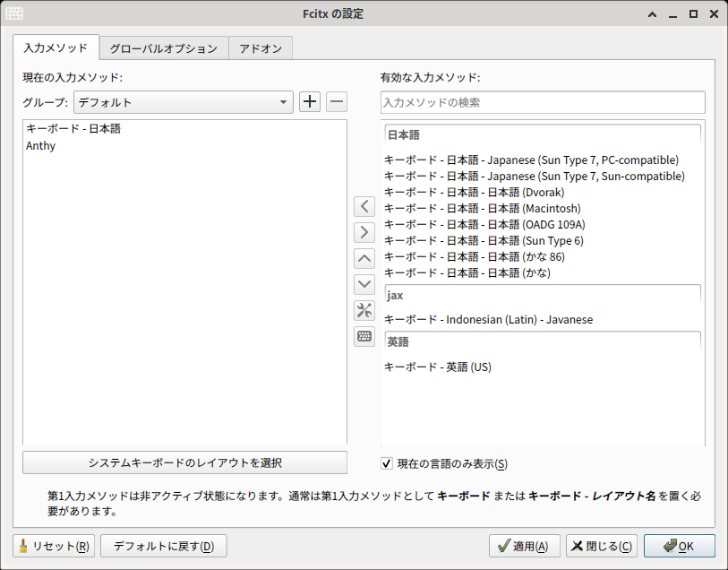Move selected method to current list (left arrow)
This screenshot has height=570, width=728.
pos(364,206)
